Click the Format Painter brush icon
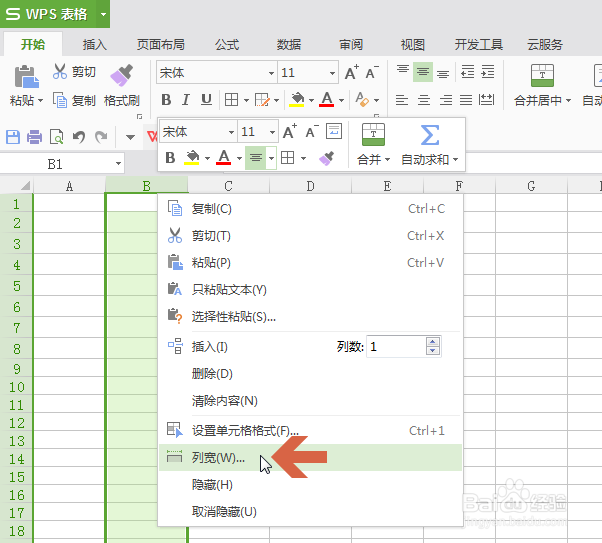Screen dimensions: 602x543 click(121, 75)
